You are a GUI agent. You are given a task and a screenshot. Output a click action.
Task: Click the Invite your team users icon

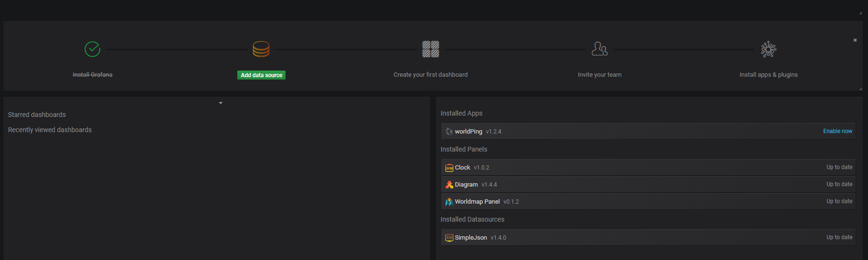(x=599, y=49)
